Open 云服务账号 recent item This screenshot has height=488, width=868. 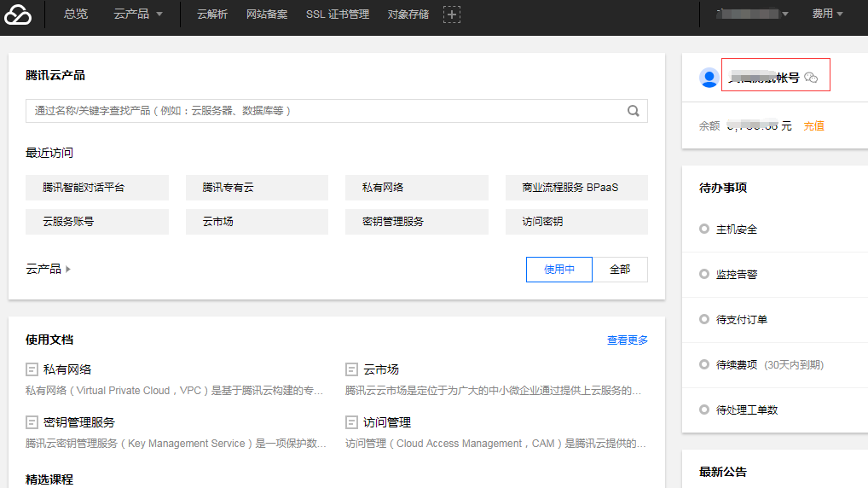coord(97,222)
